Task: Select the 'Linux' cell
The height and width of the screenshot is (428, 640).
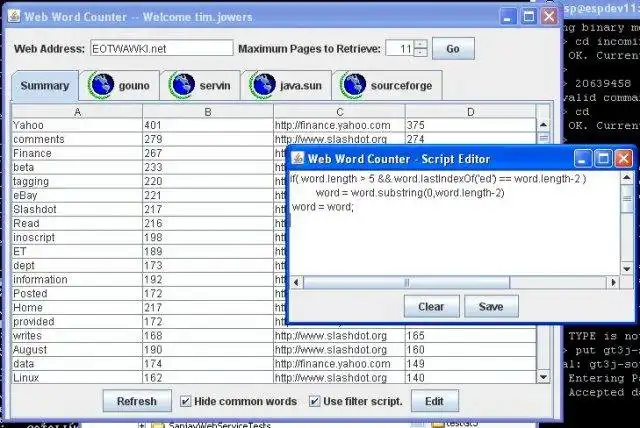Action: coord(77,378)
